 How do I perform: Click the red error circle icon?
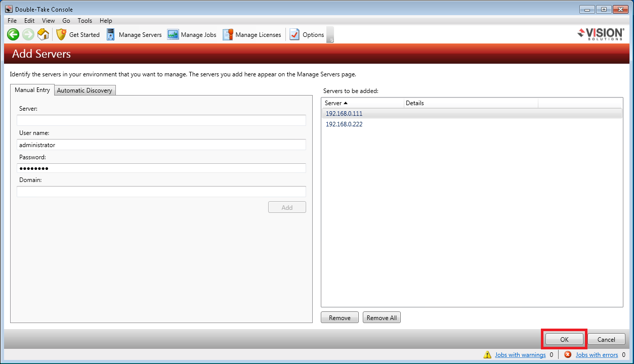point(568,355)
